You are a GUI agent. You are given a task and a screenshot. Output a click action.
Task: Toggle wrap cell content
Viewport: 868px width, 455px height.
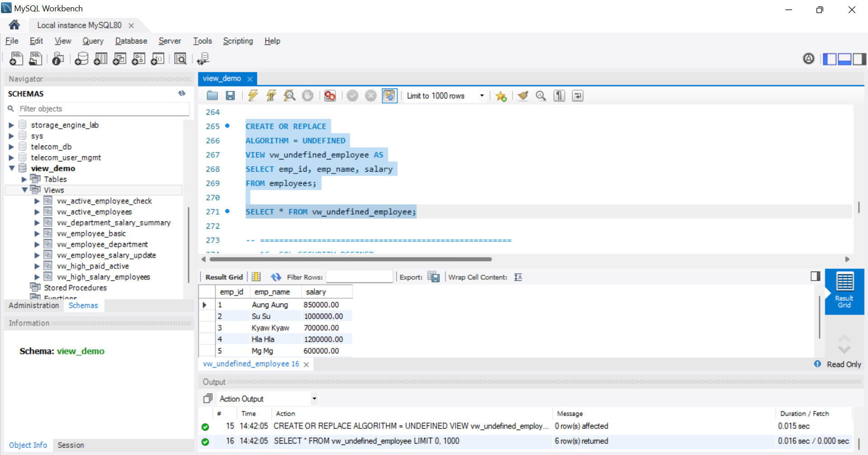point(518,277)
